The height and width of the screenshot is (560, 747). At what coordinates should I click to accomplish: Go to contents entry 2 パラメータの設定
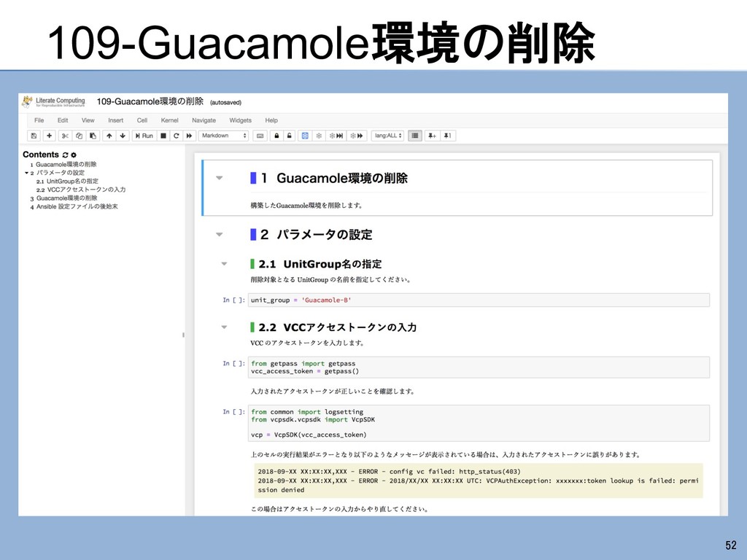tap(57, 173)
